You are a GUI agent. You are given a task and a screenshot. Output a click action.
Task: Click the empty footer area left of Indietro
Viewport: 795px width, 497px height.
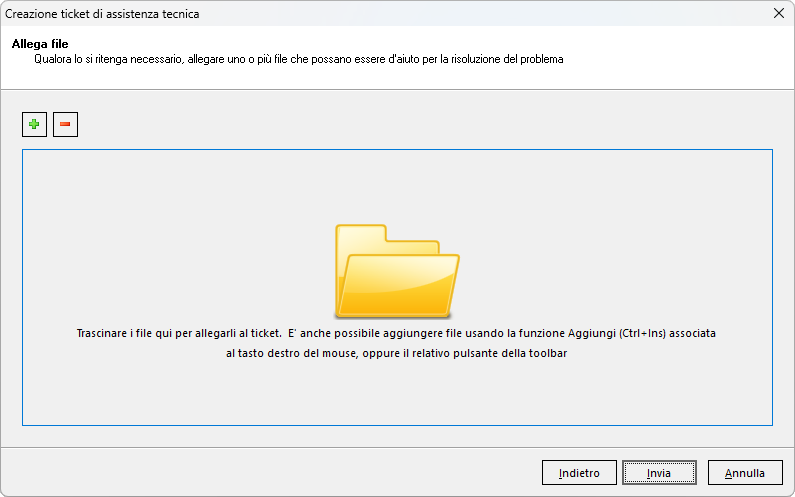tap(270, 472)
